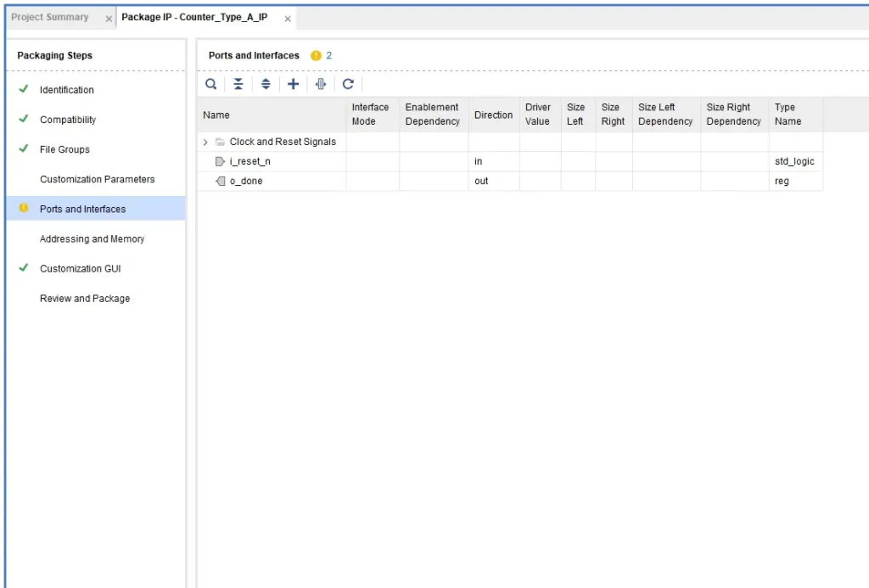Image resolution: width=869 pixels, height=588 pixels.
Task: Click the 'out' direction cell of o_done
Action: point(494,181)
